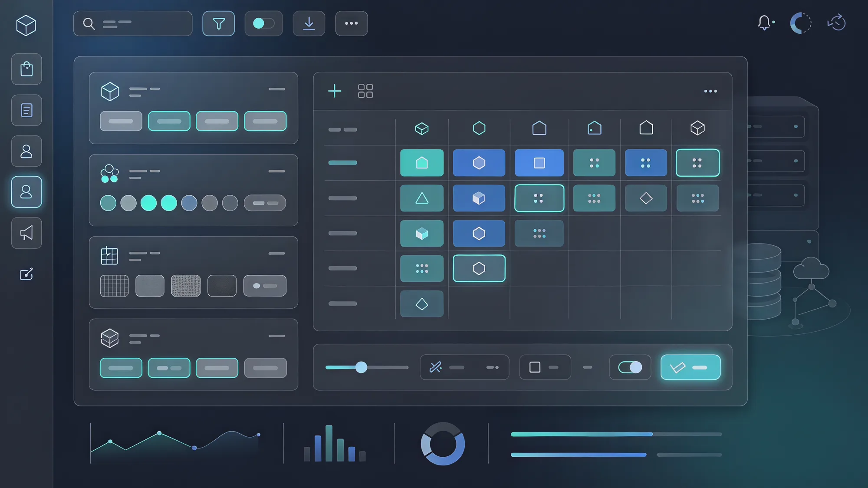Select the highlighted user profile sidebar icon
868x488 pixels.
point(26,192)
